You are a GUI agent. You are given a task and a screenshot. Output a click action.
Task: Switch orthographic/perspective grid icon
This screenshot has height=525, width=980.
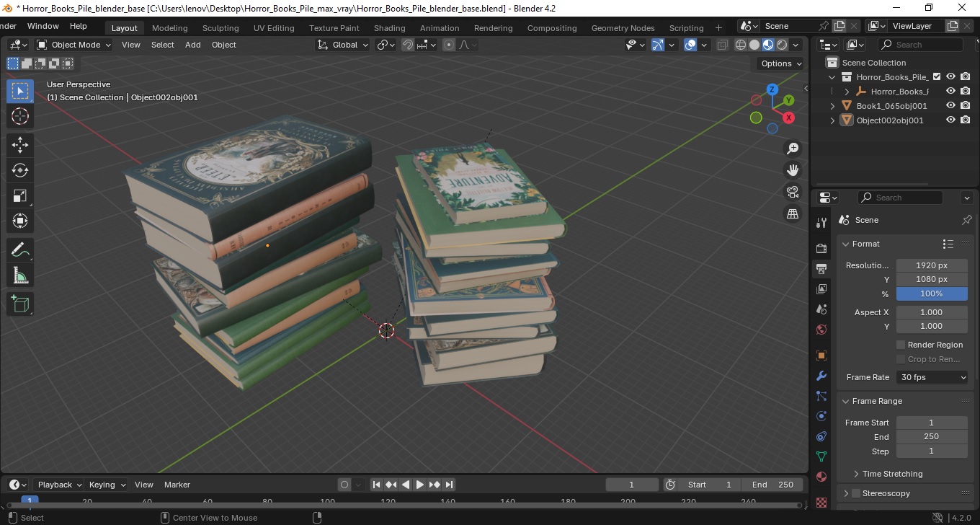pyautogui.click(x=793, y=213)
